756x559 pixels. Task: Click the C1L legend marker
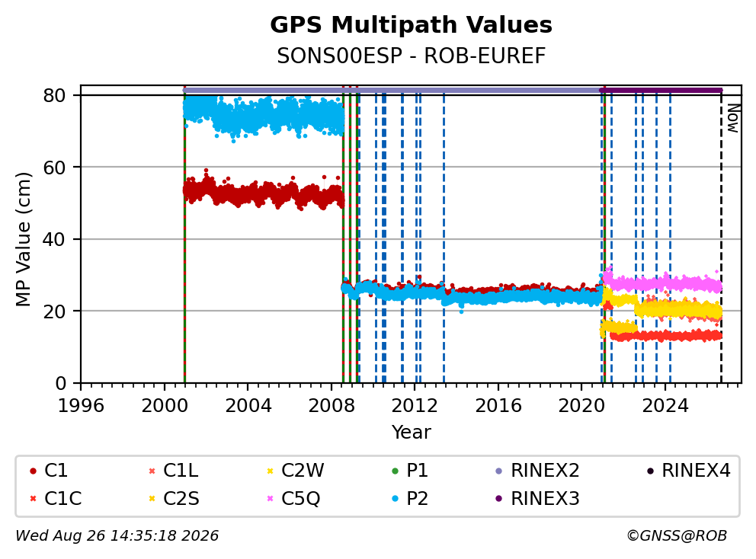152,471
